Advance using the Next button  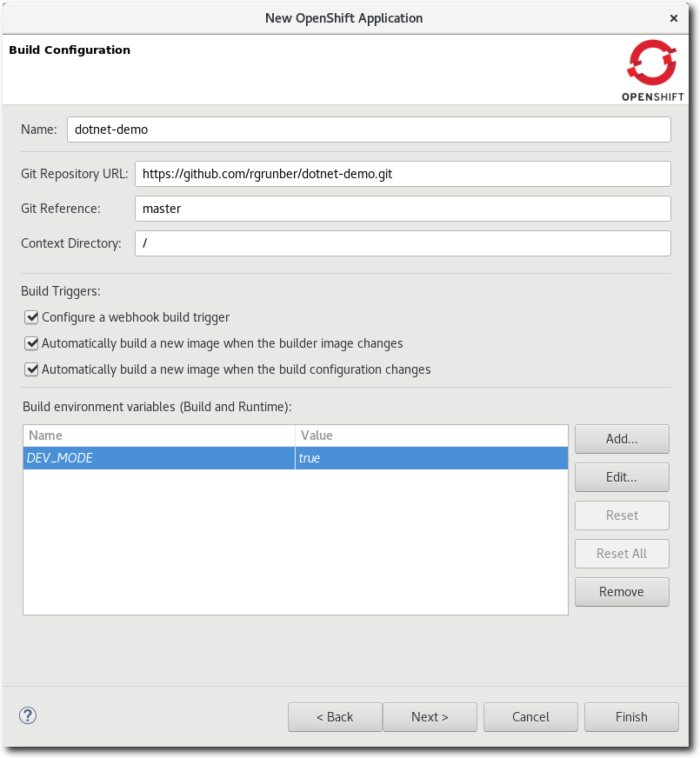(430, 716)
